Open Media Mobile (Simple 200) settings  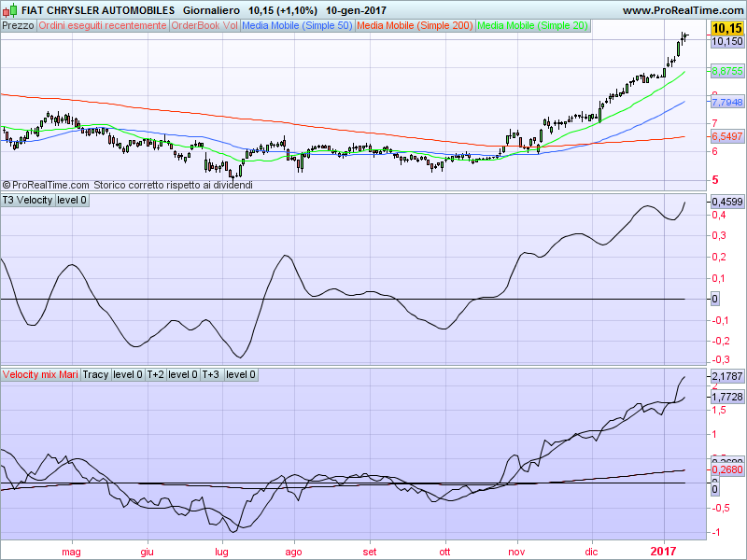click(x=415, y=26)
